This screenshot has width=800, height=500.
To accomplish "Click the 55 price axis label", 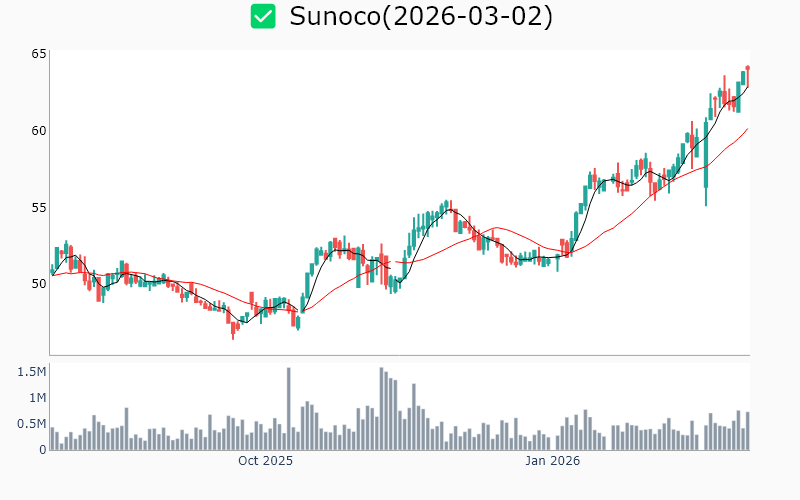I will pyautogui.click(x=38, y=207).
